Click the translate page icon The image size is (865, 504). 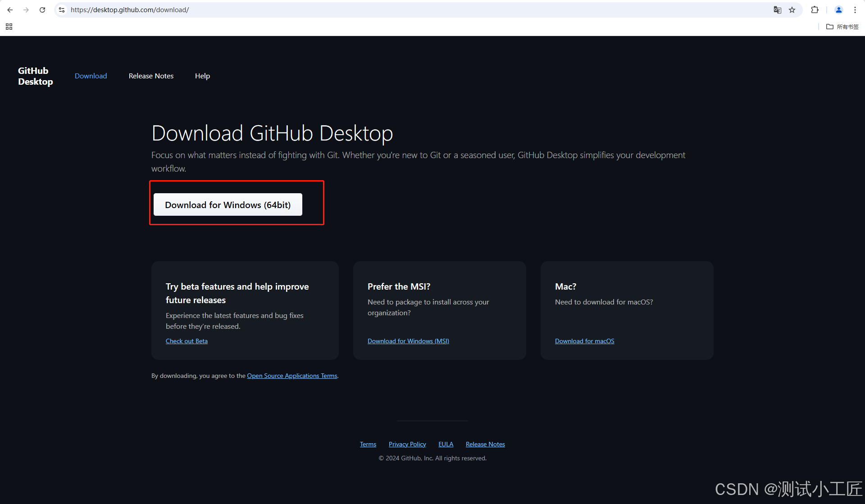click(x=777, y=10)
